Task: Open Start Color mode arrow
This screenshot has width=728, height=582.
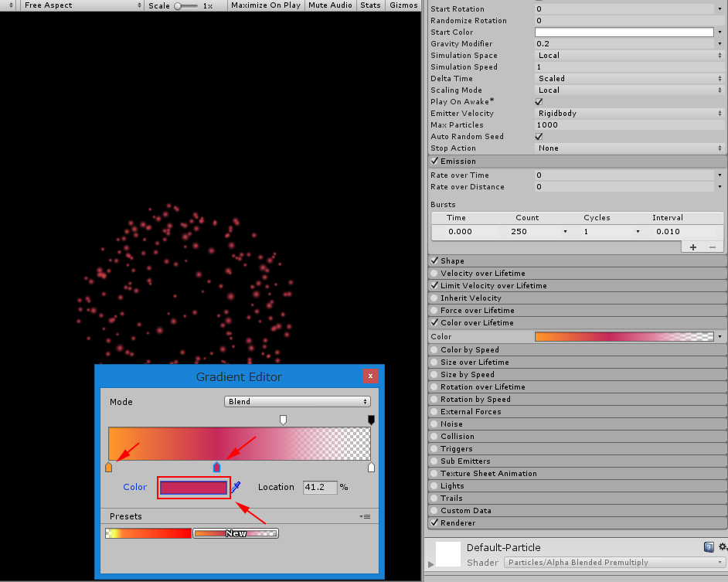Action: point(720,32)
